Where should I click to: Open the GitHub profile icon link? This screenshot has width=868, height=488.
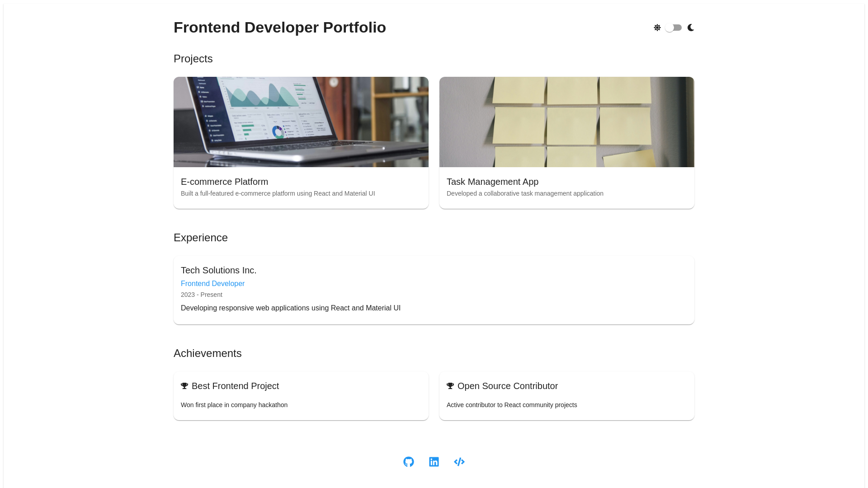coord(409,462)
